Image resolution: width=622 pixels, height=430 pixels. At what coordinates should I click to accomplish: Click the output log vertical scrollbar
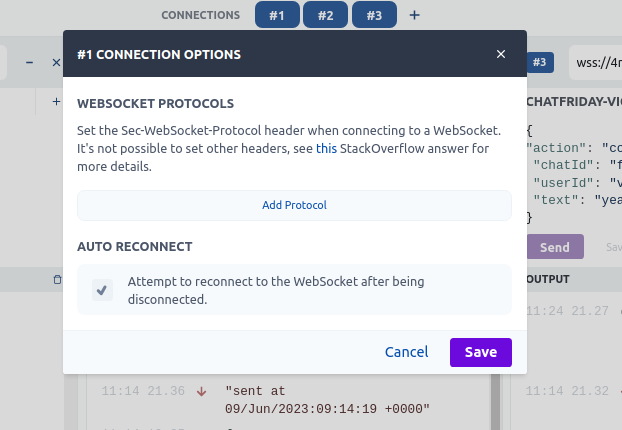[x=495, y=401]
